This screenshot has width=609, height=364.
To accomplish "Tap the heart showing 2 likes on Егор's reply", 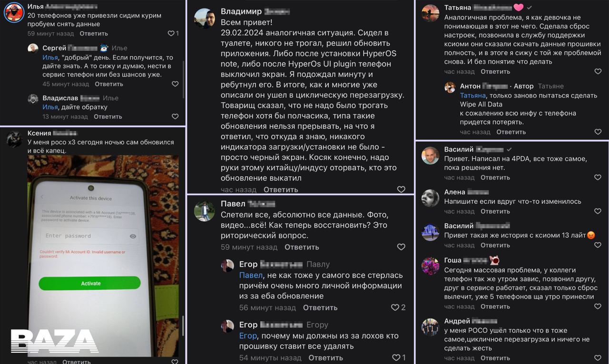I will coord(395,307).
